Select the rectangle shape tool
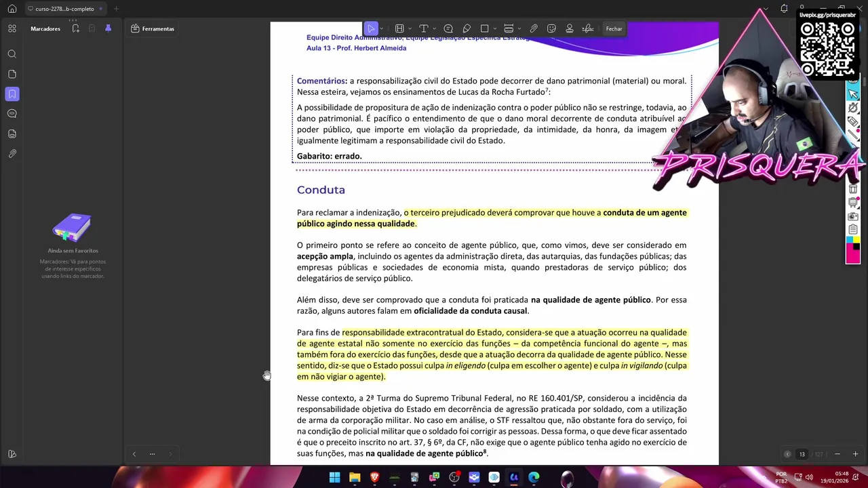Image resolution: width=868 pixels, height=488 pixels. click(484, 28)
